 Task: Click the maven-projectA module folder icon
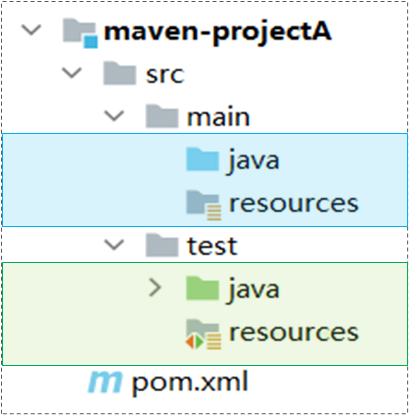[80, 33]
